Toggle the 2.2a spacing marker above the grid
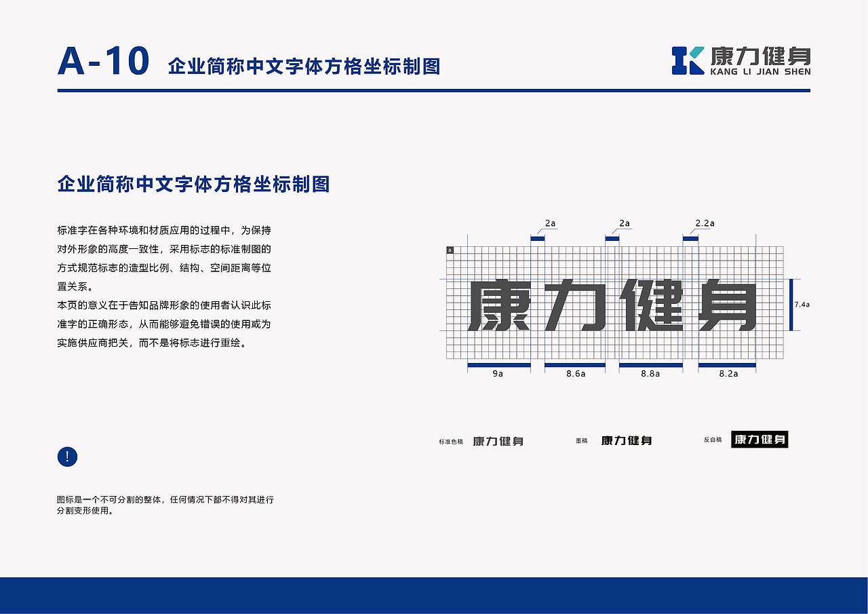 click(x=690, y=237)
